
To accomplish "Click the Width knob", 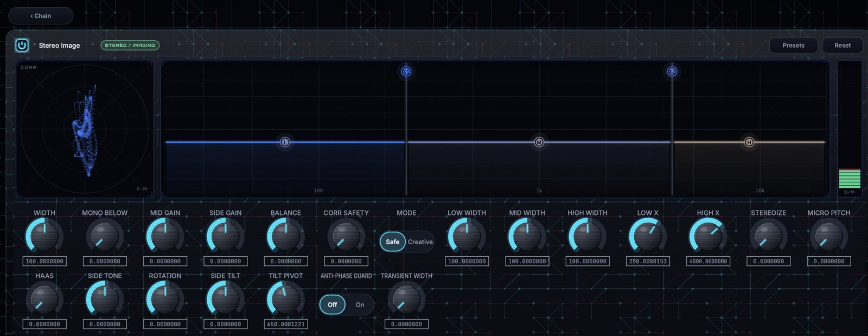I will coord(44,237).
